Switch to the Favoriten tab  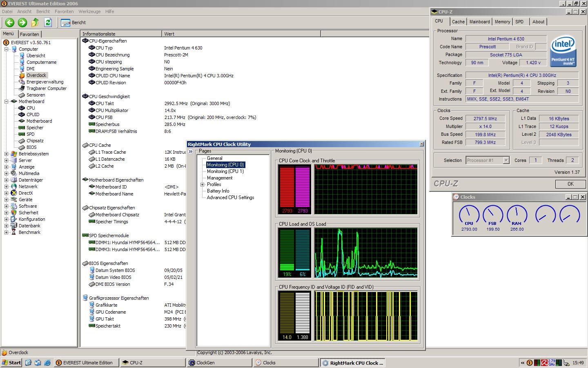point(29,34)
